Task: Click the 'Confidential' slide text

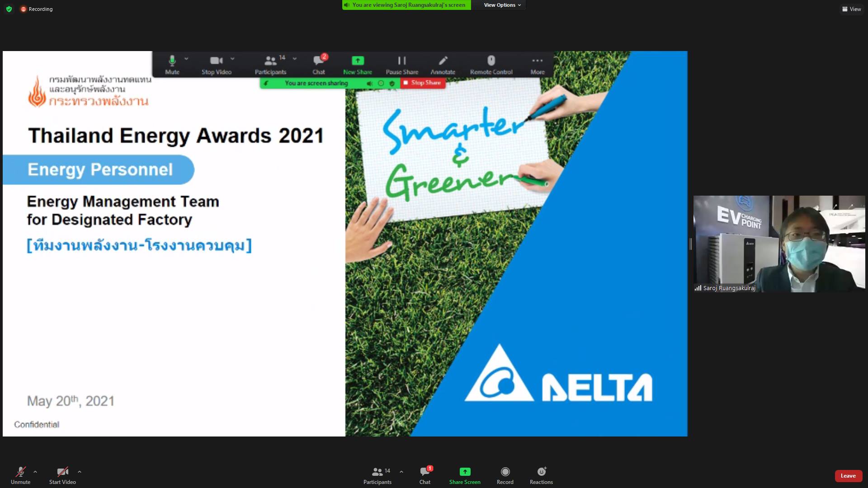Action: click(x=37, y=425)
